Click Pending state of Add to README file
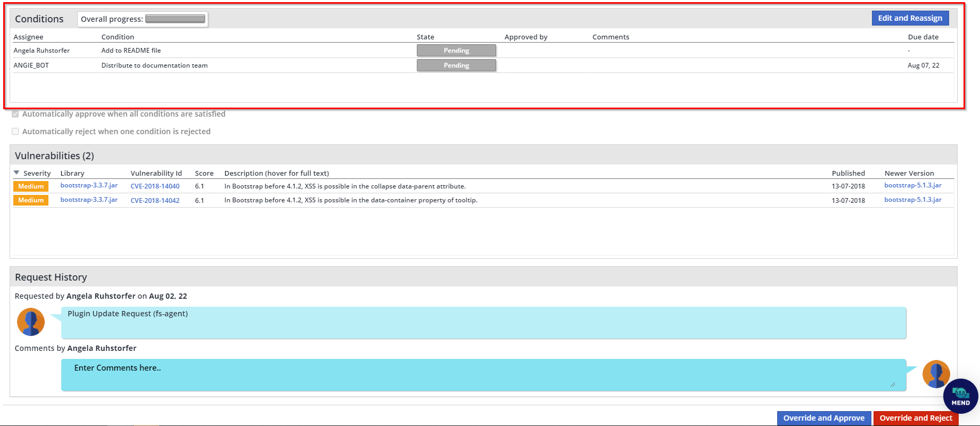Screen dimensions: 980x426 456,51
